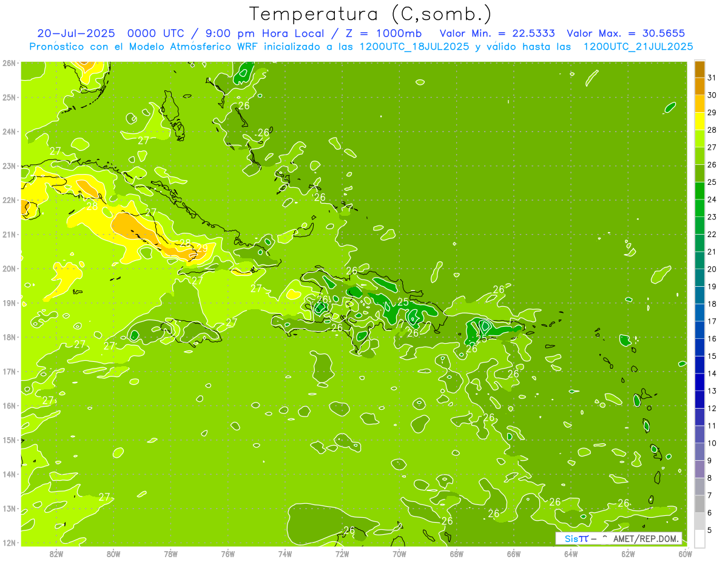Image resolution: width=728 pixels, height=562 pixels.
Task: Click the 20N latitude axis label
Action: coord(9,269)
